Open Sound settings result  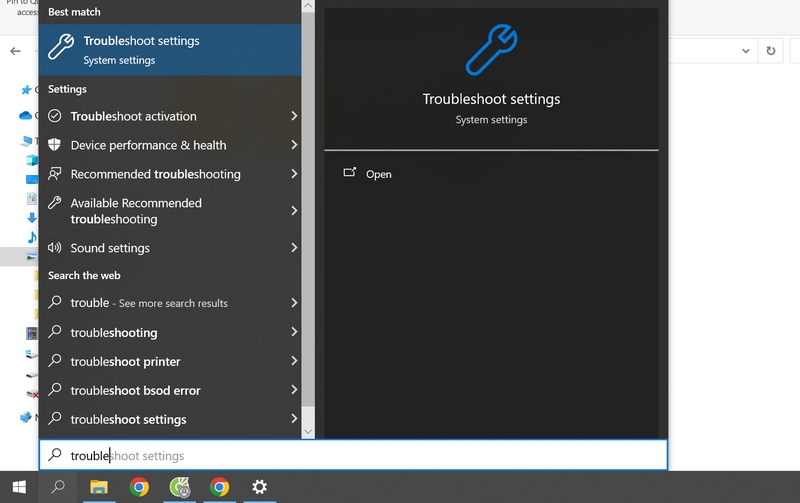(170, 248)
